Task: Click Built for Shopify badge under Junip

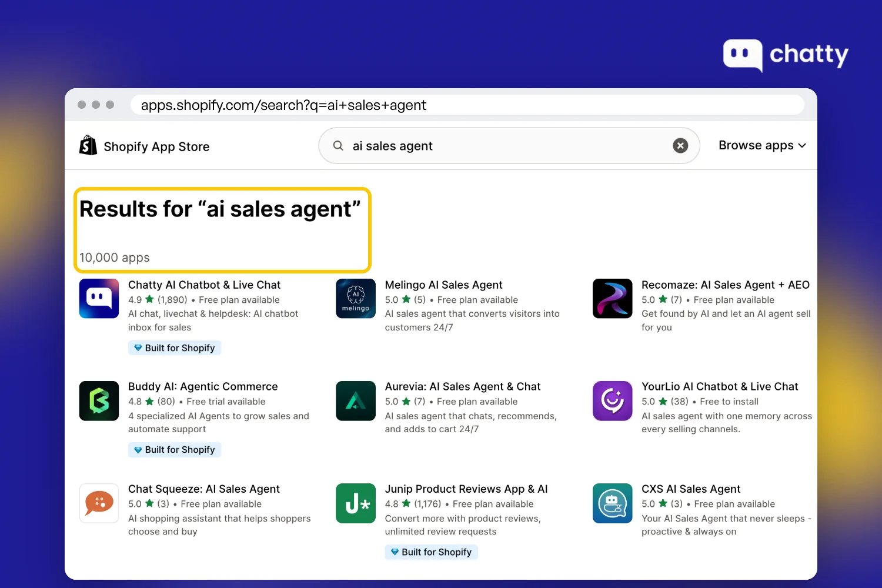Action: (x=432, y=552)
